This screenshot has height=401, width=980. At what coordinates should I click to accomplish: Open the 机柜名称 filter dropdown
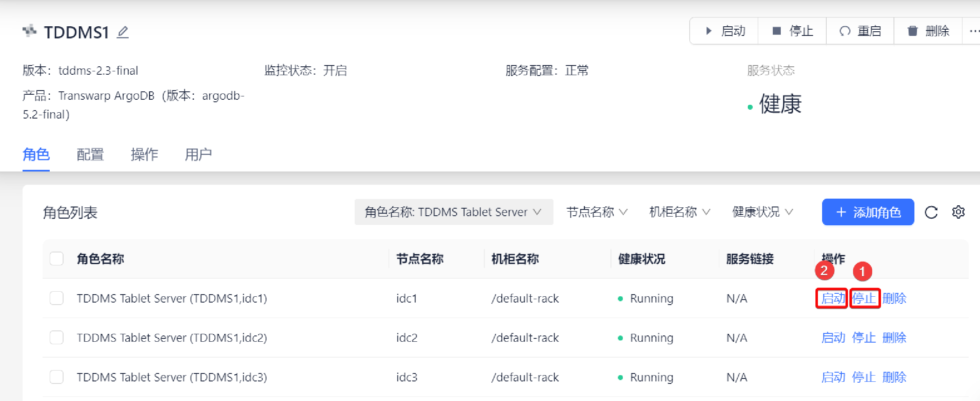[x=680, y=212]
